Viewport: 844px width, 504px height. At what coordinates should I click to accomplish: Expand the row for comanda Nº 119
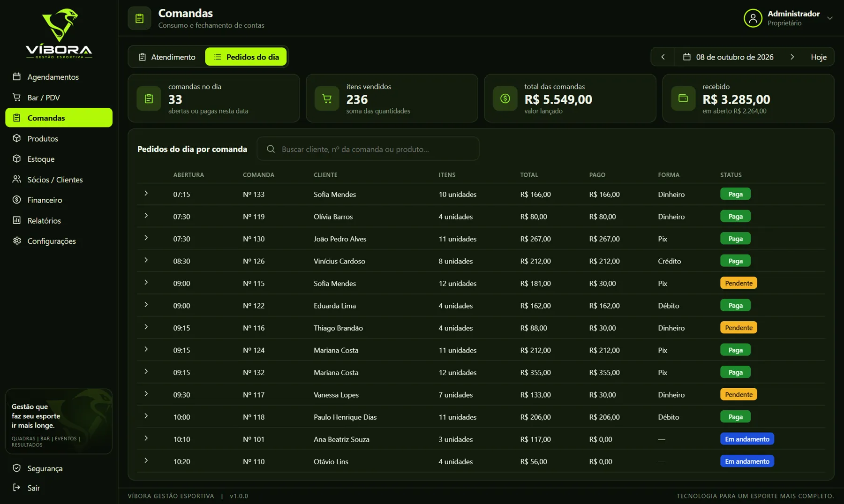tap(146, 216)
